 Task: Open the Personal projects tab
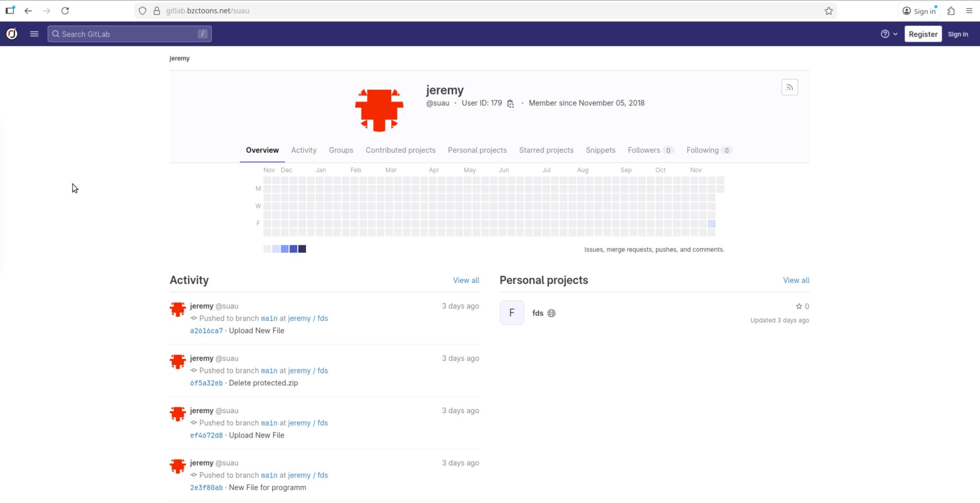pyautogui.click(x=477, y=150)
